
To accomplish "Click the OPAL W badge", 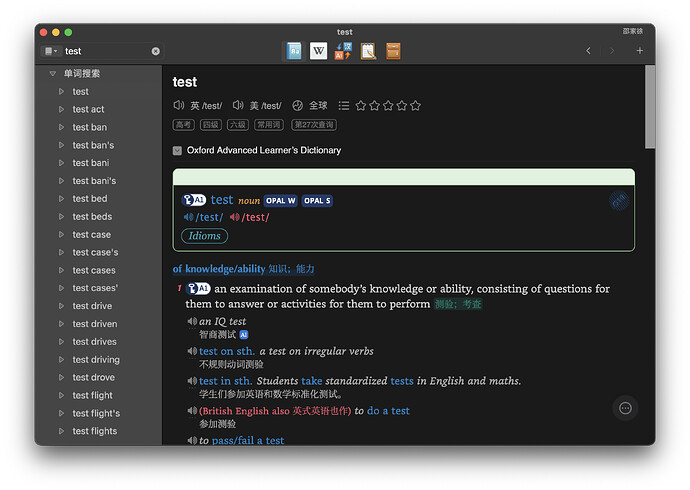I will point(281,201).
